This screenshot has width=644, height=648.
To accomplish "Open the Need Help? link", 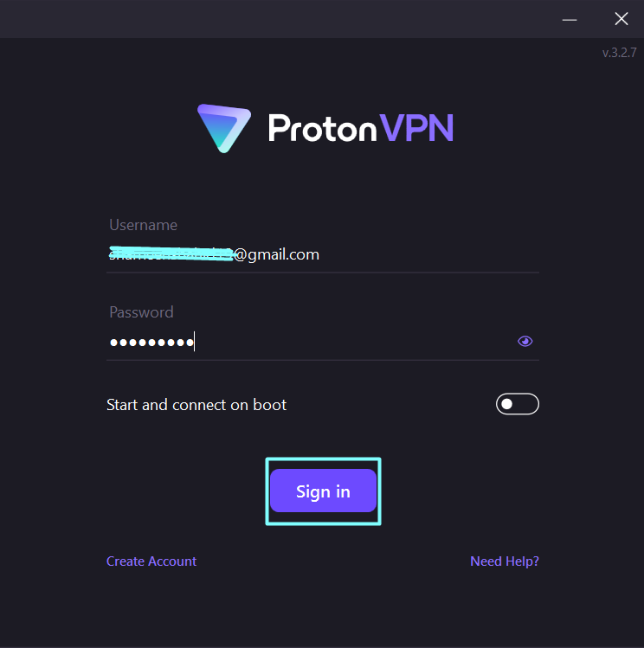I will pyautogui.click(x=505, y=561).
